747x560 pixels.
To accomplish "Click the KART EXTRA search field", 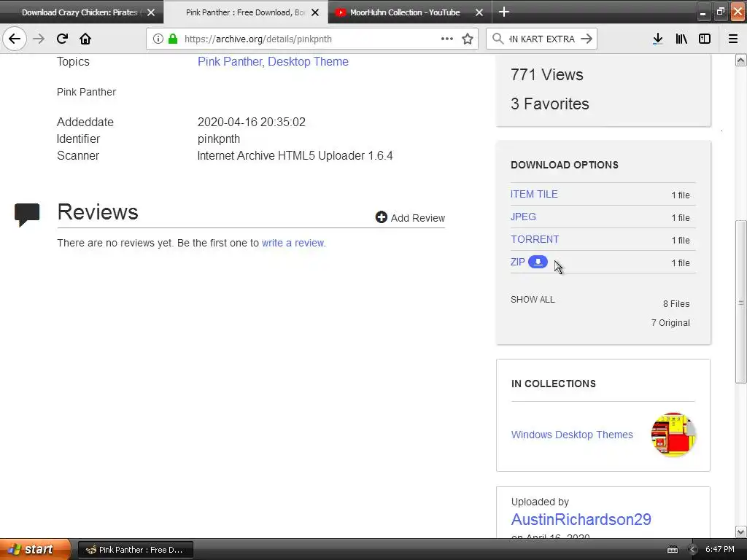I will click(x=542, y=39).
